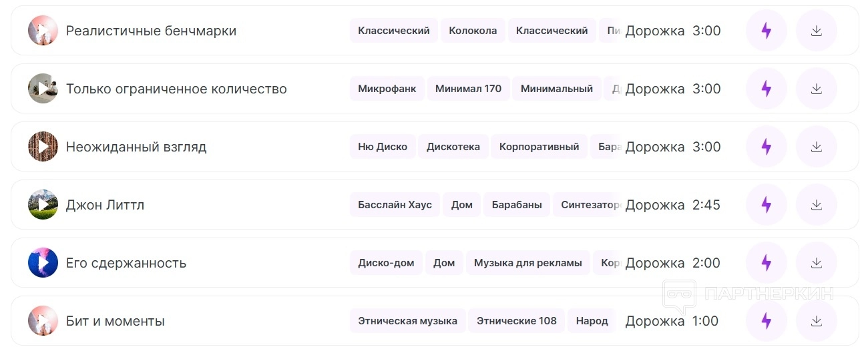Download the track Бит и моменты
This screenshot has width=868, height=351.
click(816, 321)
